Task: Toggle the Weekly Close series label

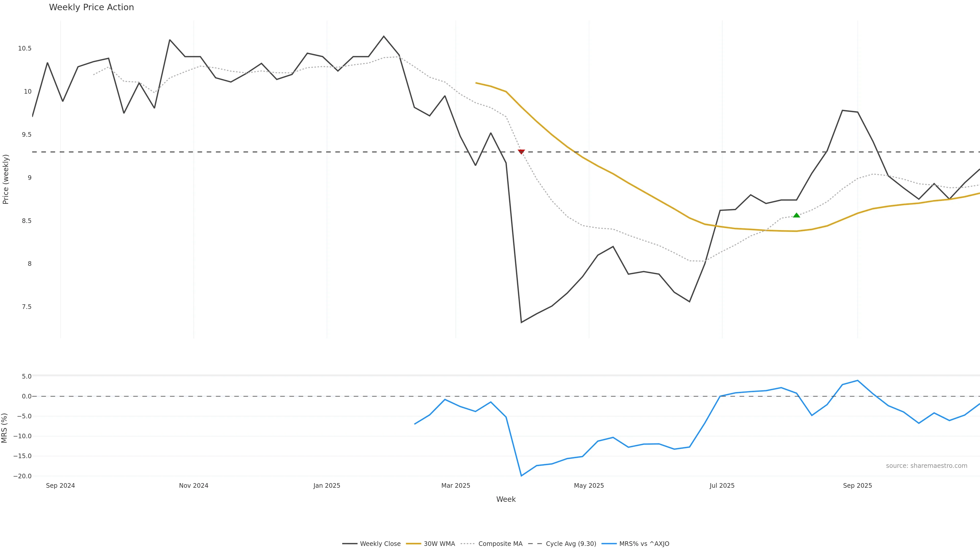Action: (x=380, y=544)
